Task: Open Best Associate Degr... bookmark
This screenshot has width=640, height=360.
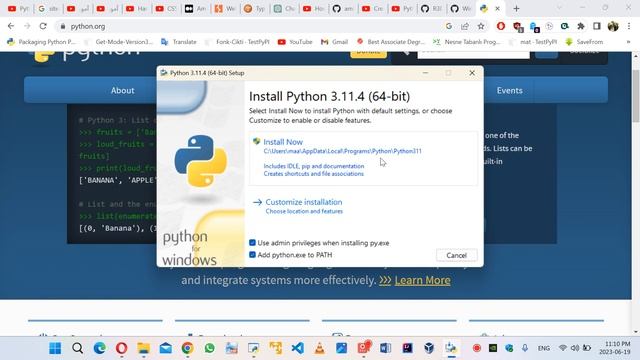Action: click(x=391, y=42)
